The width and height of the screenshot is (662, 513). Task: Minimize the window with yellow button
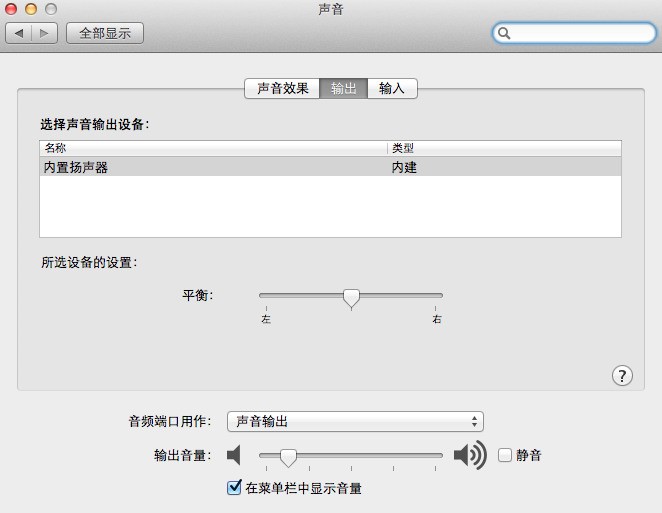tap(31, 9)
